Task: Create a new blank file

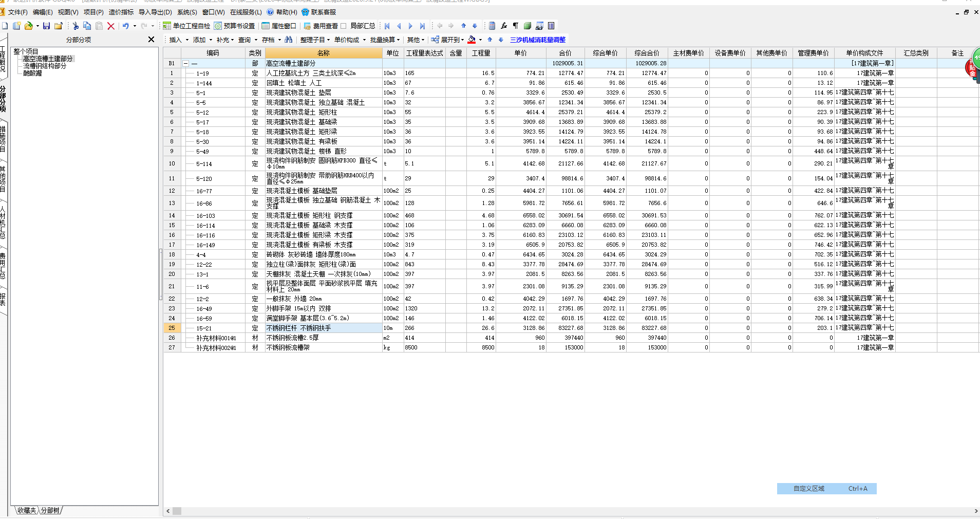Action: point(5,26)
